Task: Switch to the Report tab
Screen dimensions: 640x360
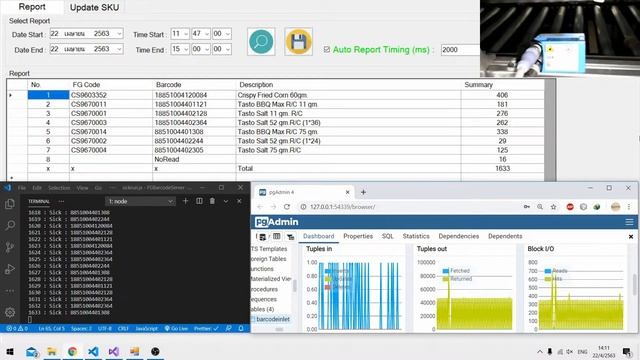Action: tap(32, 7)
